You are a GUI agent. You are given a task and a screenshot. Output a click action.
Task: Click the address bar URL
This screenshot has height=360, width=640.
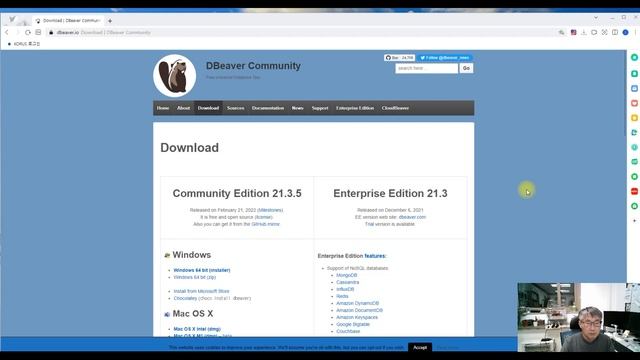[104, 32]
